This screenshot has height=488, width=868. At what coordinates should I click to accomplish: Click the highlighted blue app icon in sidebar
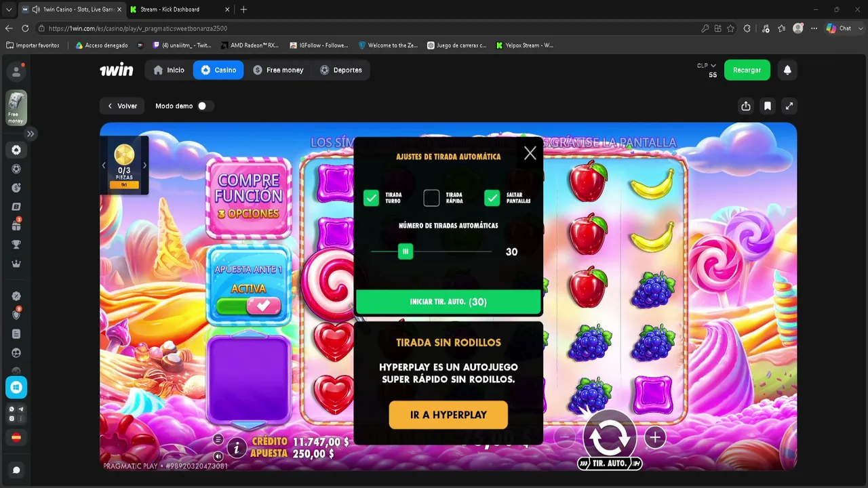click(x=16, y=387)
